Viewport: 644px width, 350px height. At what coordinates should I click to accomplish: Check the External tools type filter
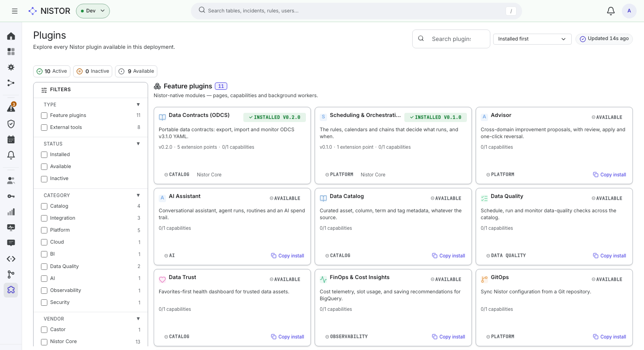coord(44,128)
